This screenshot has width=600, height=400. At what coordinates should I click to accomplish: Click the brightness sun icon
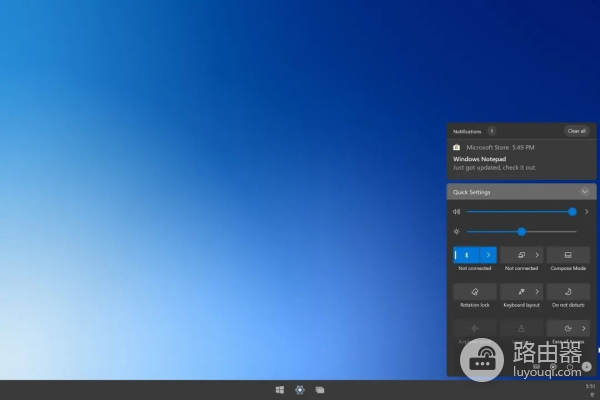pos(456,231)
